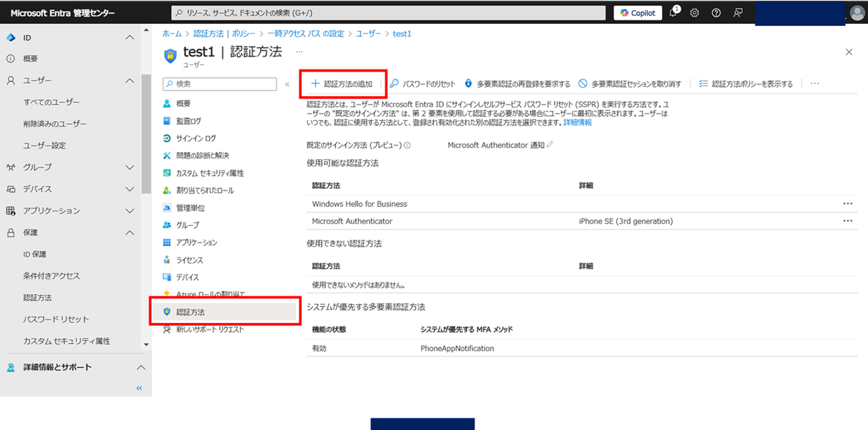This screenshot has width=868, height=430.
Task: Show info icon for 既定のサインイン方法
Action: pos(408,146)
